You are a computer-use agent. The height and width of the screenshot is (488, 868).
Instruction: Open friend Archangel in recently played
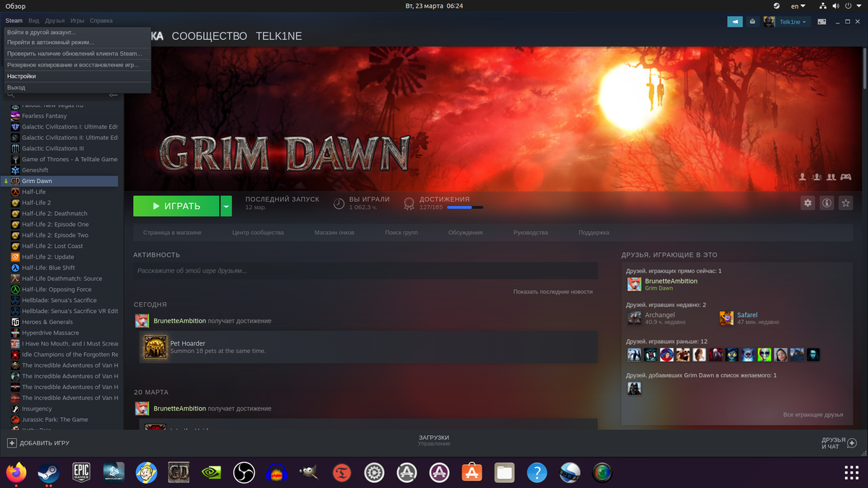[x=660, y=315]
